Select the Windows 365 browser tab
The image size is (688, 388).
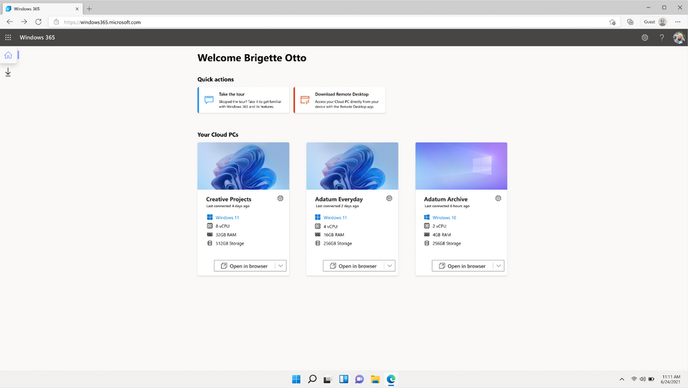[41, 9]
